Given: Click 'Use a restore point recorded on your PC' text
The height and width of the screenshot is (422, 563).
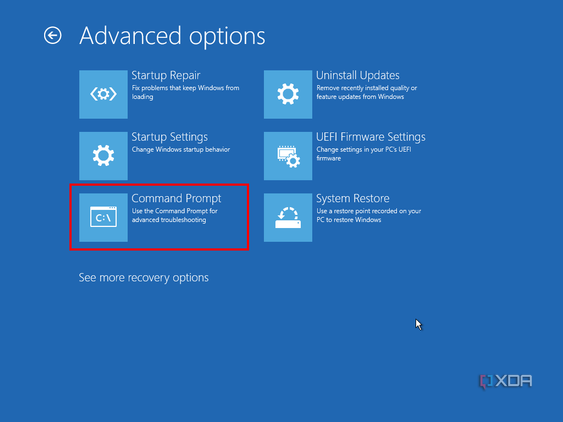Looking at the screenshot, I should 369,215.
